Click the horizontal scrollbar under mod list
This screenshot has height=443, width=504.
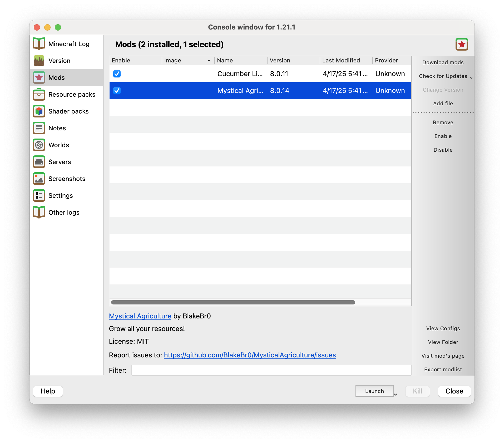coord(233,302)
